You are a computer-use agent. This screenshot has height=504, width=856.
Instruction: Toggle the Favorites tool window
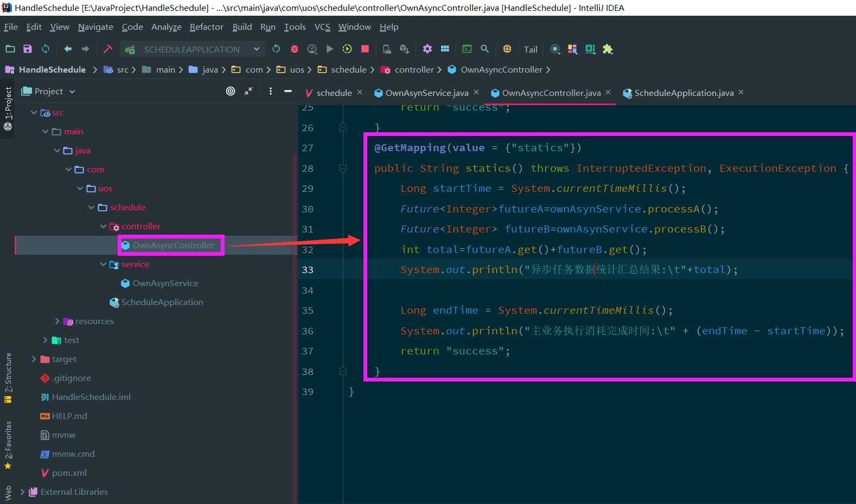(8, 445)
